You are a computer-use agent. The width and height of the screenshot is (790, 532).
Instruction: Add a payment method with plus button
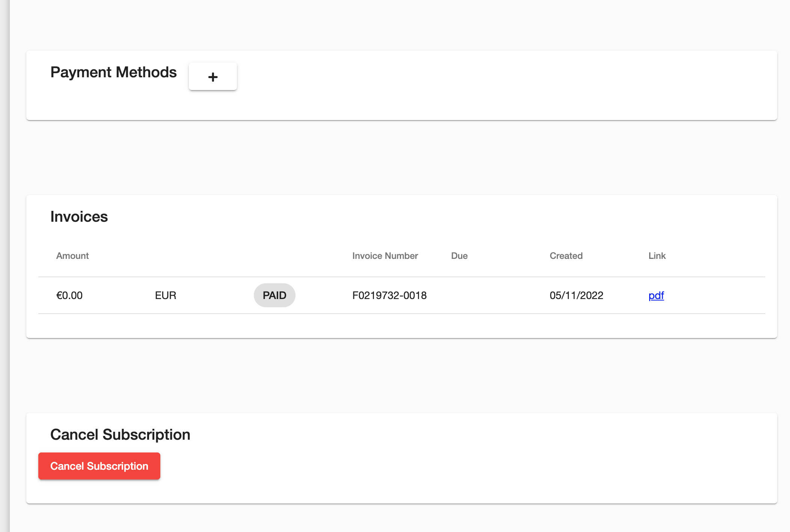213,77
